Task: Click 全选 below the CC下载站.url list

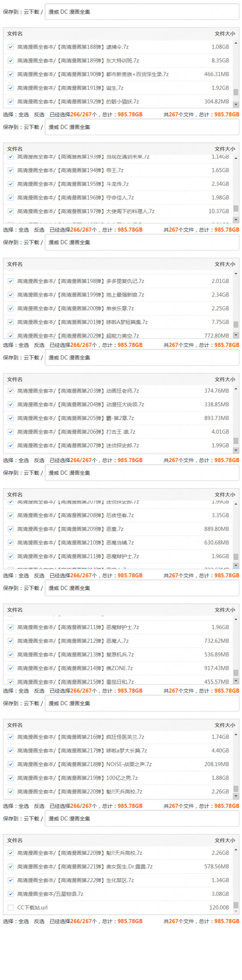Action: point(24,921)
